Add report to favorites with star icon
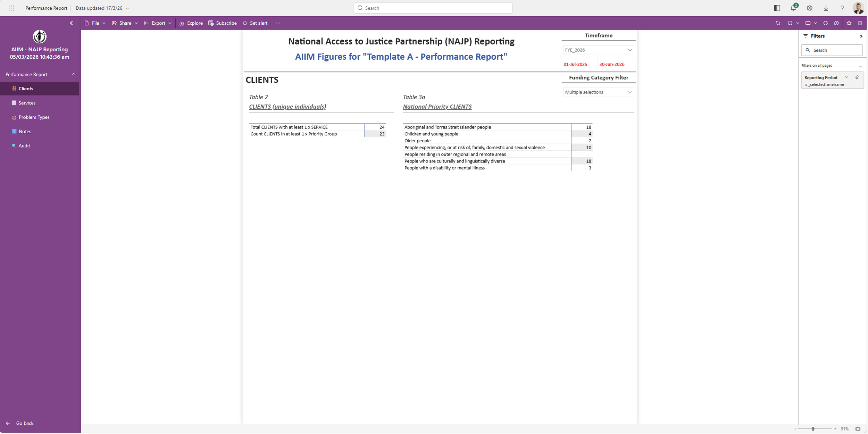 click(849, 23)
